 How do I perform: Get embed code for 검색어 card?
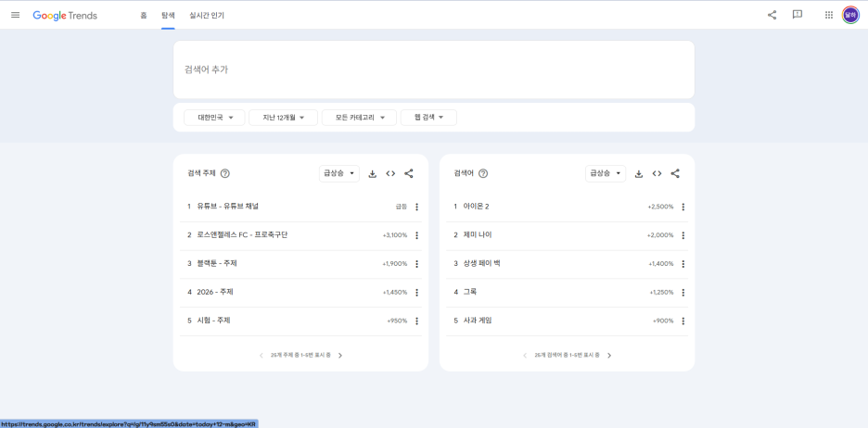click(x=657, y=173)
